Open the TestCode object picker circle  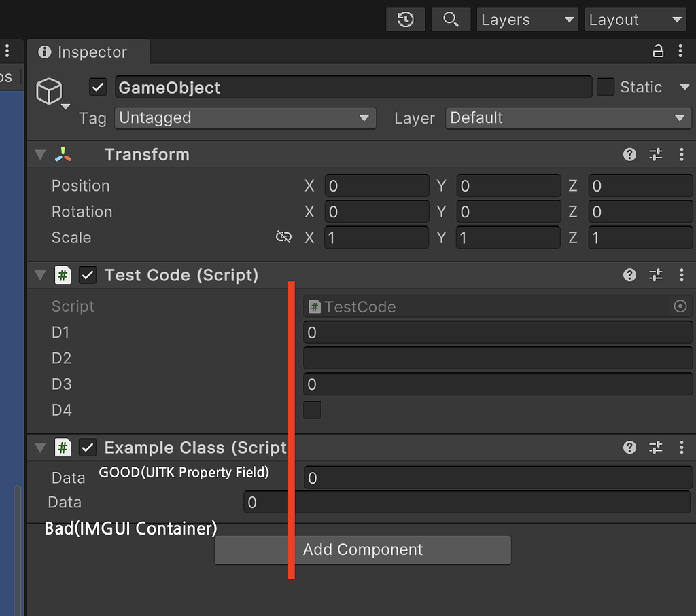680,306
